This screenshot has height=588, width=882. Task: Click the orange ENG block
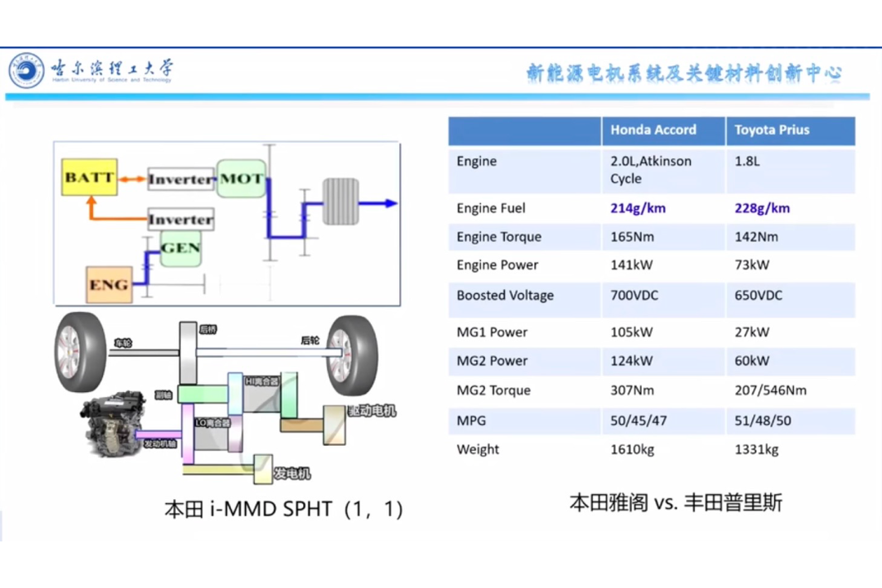pyautogui.click(x=109, y=285)
